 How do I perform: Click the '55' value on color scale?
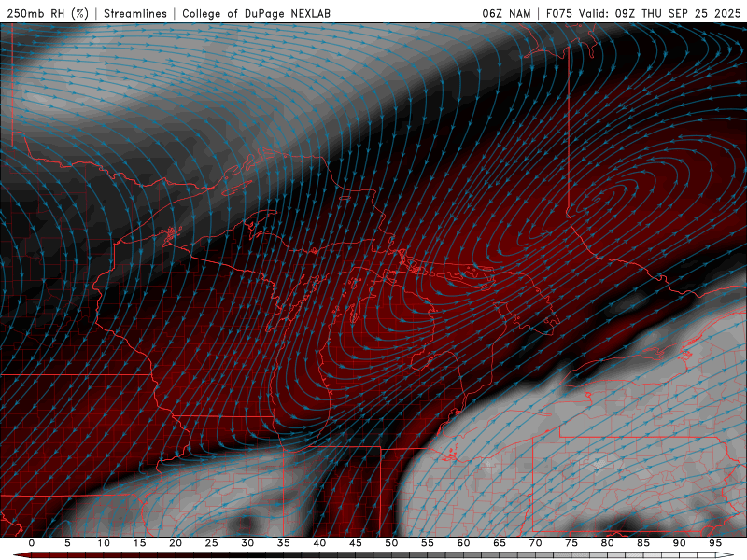[x=428, y=543]
